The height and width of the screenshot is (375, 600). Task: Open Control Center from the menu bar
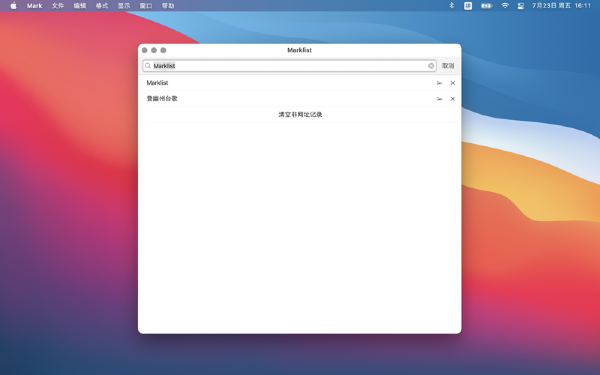(521, 6)
